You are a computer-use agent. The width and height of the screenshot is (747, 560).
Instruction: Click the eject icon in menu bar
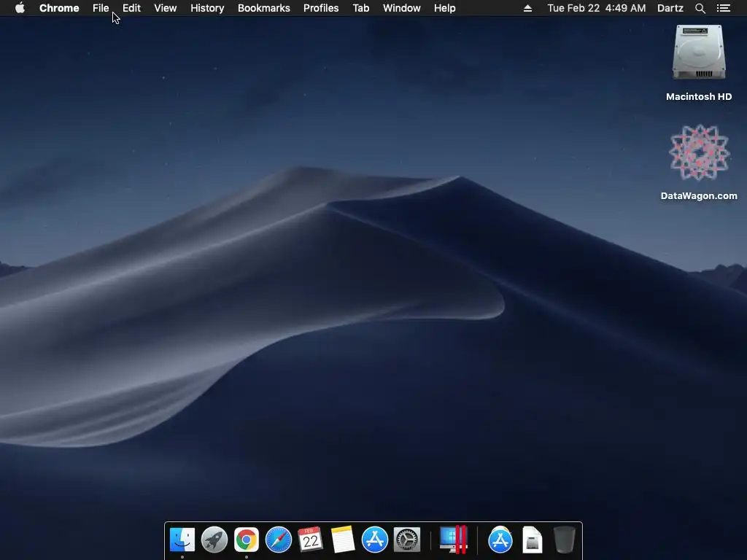[x=527, y=8]
